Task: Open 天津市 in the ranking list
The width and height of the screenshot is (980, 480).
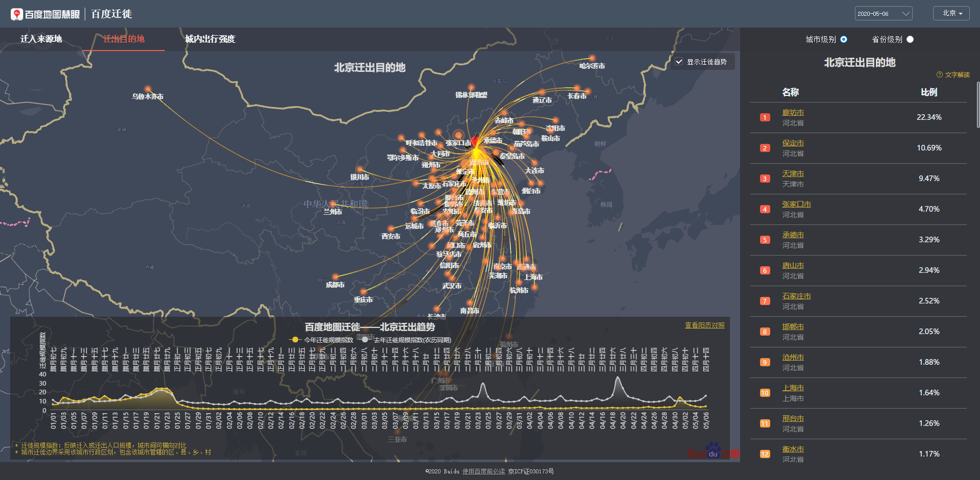Action: tap(793, 174)
